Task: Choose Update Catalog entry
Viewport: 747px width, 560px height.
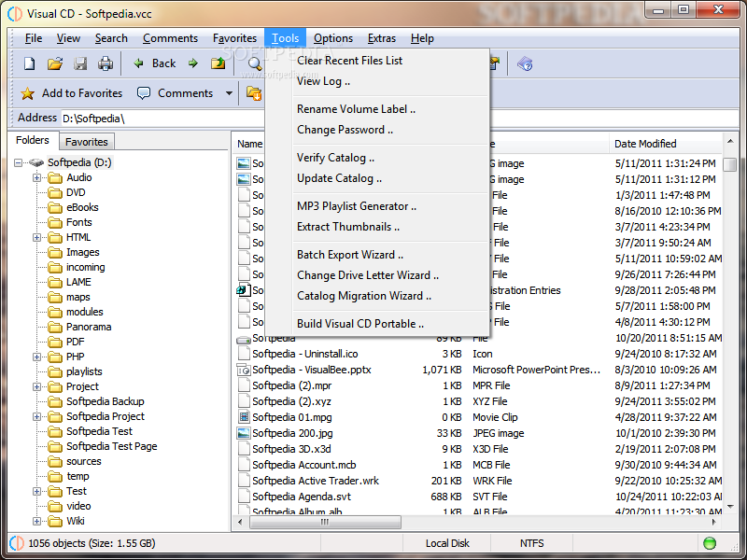Action: pyautogui.click(x=339, y=178)
